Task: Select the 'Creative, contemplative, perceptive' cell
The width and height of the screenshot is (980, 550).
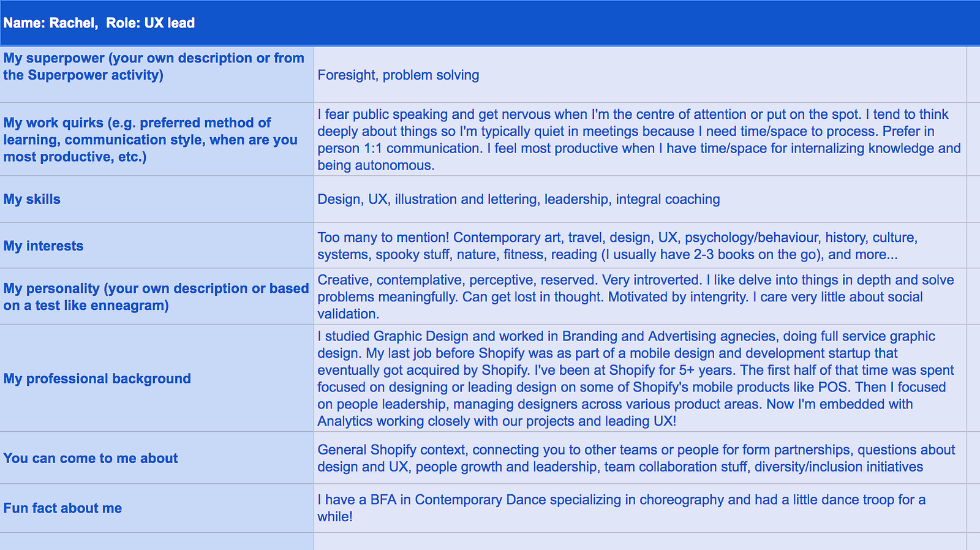Action: pyautogui.click(x=640, y=296)
